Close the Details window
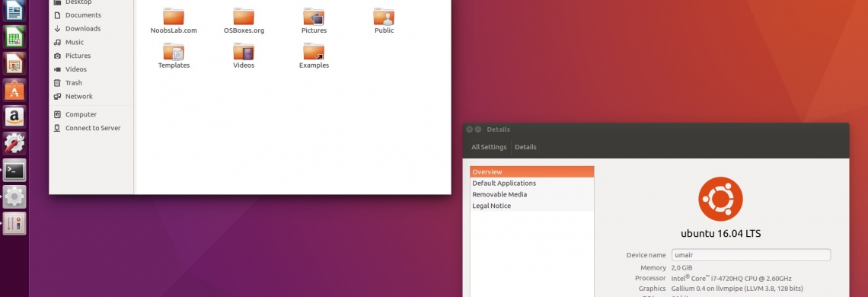 point(470,129)
